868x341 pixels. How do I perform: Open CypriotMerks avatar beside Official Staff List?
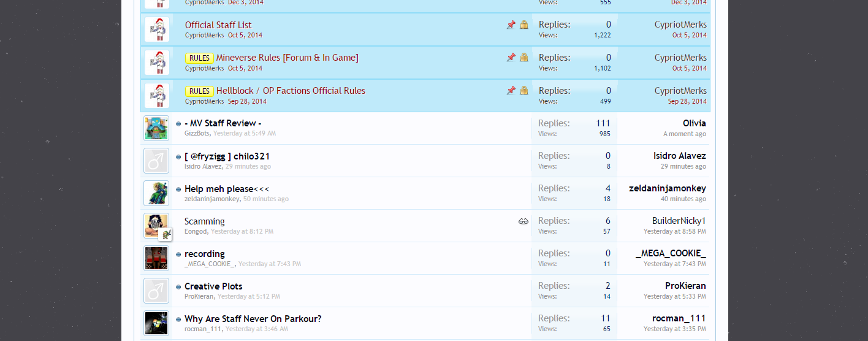[x=157, y=29]
